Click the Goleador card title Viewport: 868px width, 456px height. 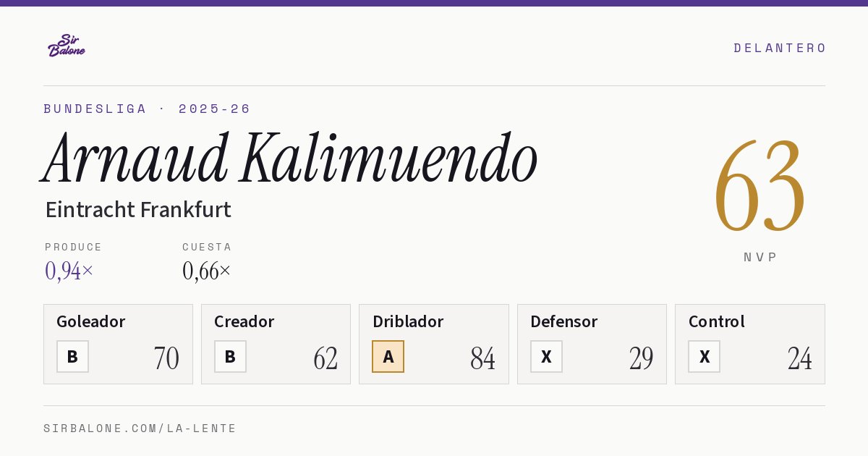coord(91,321)
